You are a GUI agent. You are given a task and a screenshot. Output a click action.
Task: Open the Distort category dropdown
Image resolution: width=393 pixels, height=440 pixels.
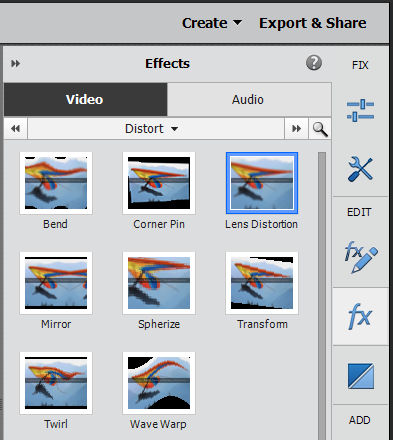tap(156, 128)
